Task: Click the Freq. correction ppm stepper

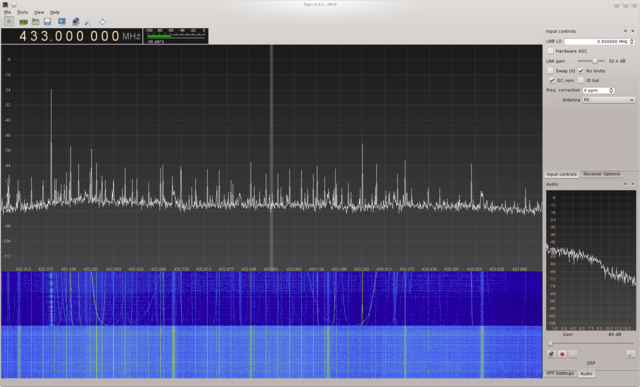Action: pos(611,90)
